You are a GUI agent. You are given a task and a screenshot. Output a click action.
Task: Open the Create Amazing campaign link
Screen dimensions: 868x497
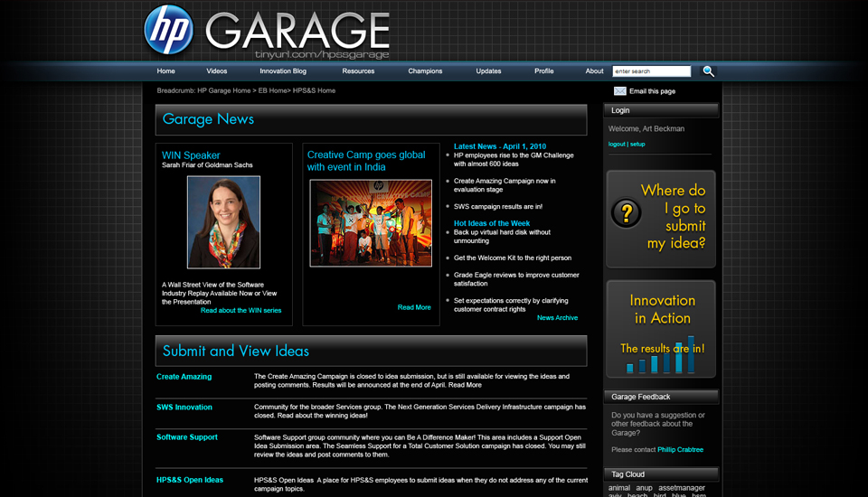point(184,377)
